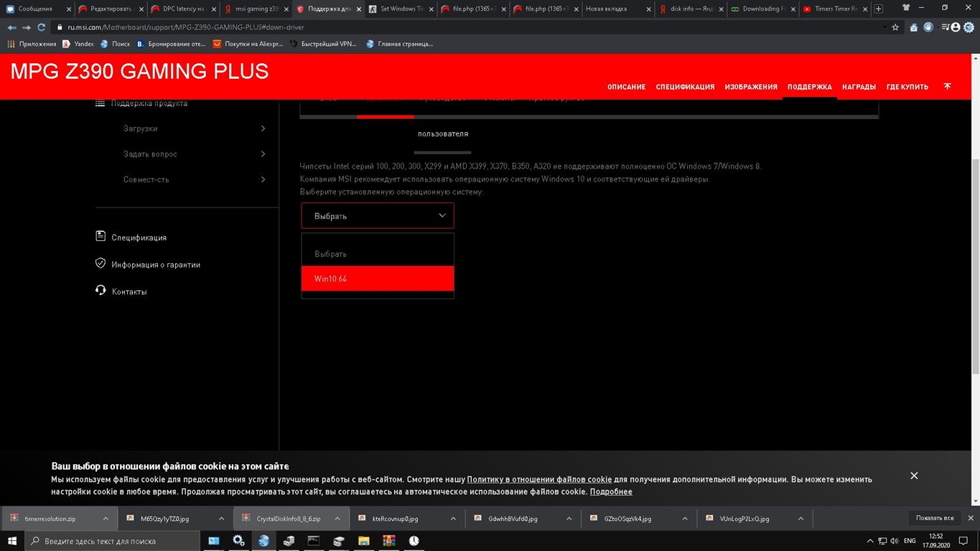Go to the Описание page section

[x=626, y=87]
